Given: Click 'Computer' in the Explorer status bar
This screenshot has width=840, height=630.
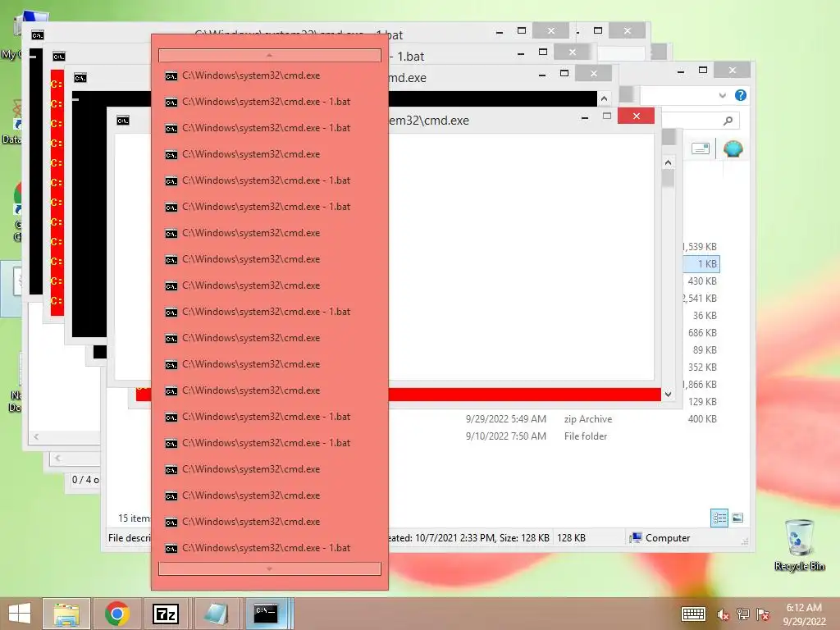Looking at the screenshot, I should tap(668, 538).
